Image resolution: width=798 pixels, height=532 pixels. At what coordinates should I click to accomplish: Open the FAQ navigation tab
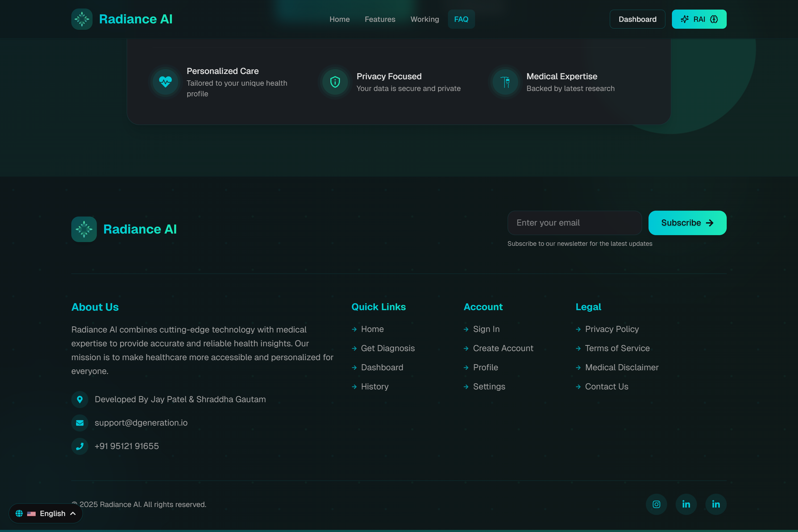pos(461,19)
